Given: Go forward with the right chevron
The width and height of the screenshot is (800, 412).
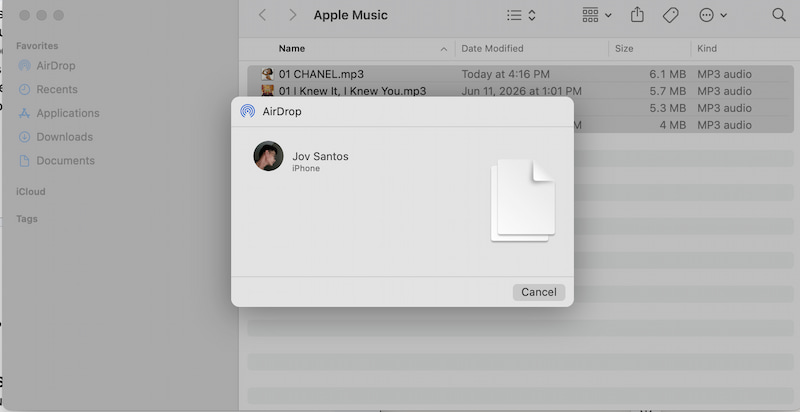Looking at the screenshot, I should point(292,15).
